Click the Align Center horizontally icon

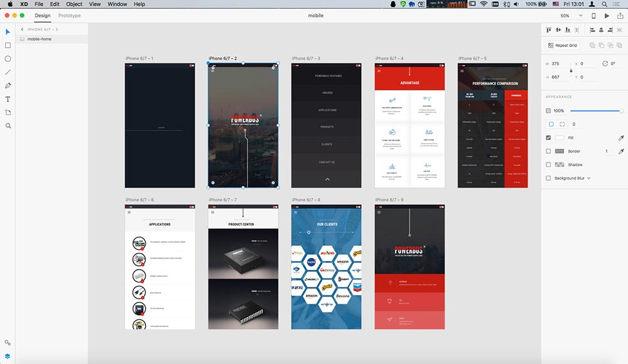tap(601, 30)
